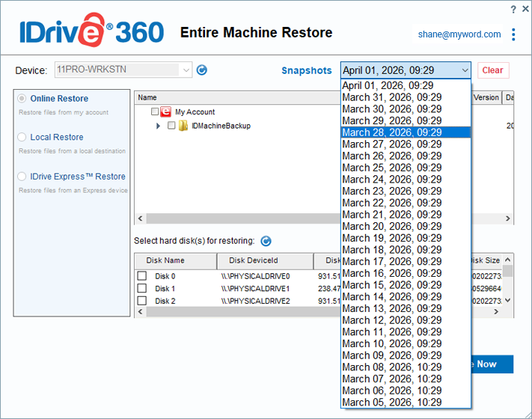Collapse the Snapshots date dropdown
The image size is (532, 419).
click(x=465, y=70)
